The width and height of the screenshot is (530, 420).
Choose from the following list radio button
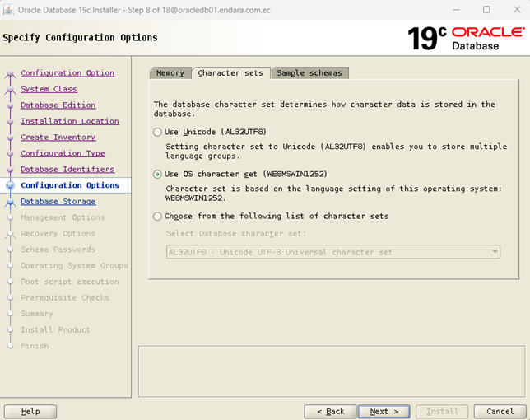(157, 216)
